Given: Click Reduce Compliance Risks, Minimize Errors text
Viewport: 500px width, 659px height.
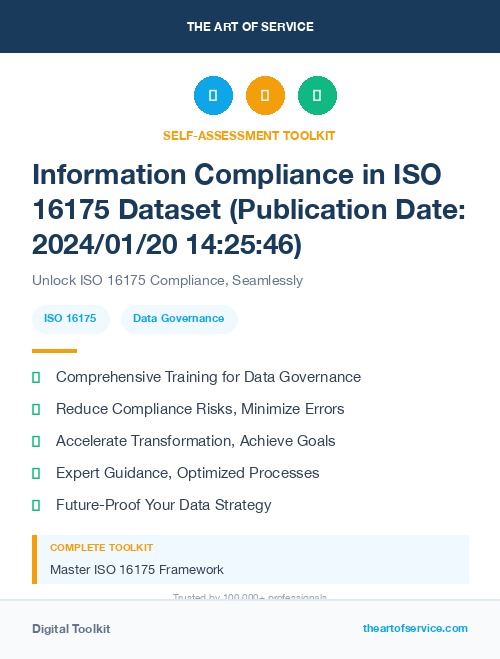Looking at the screenshot, I should coord(200,409).
